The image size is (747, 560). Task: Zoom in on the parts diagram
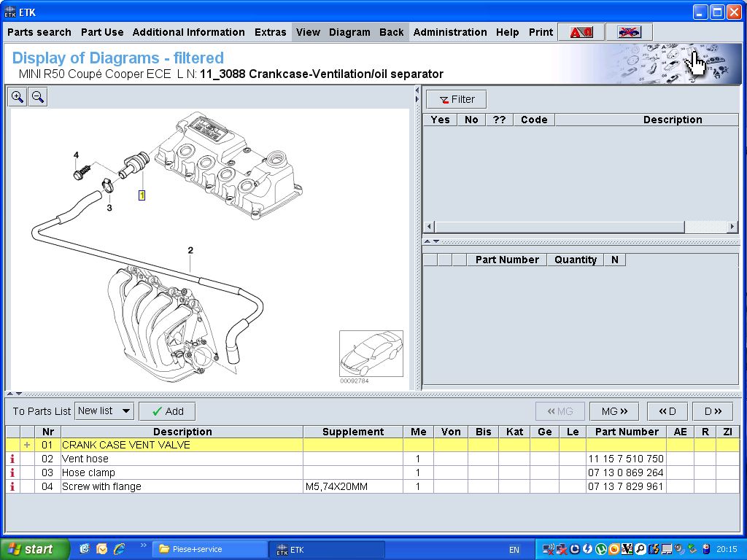click(x=18, y=96)
